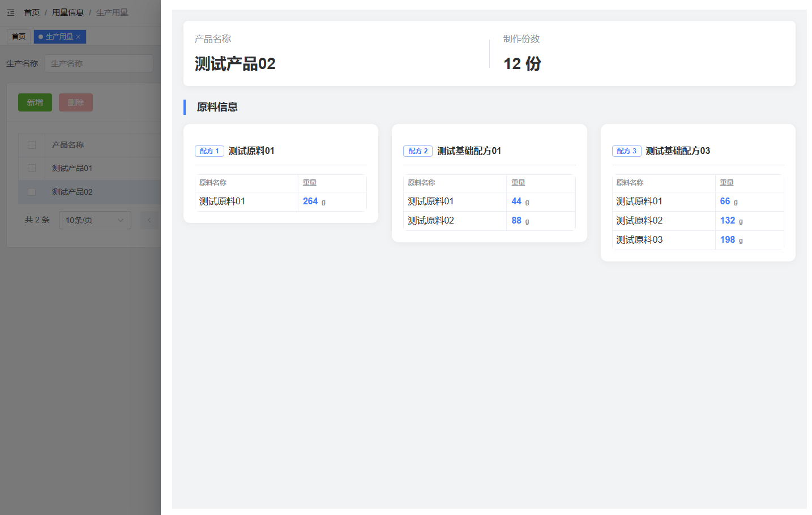Click the 配方 2 tag badge
This screenshot has height=515, width=812.
pyautogui.click(x=418, y=151)
